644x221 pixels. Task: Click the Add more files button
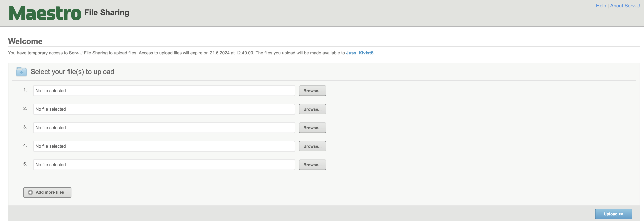click(47, 192)
